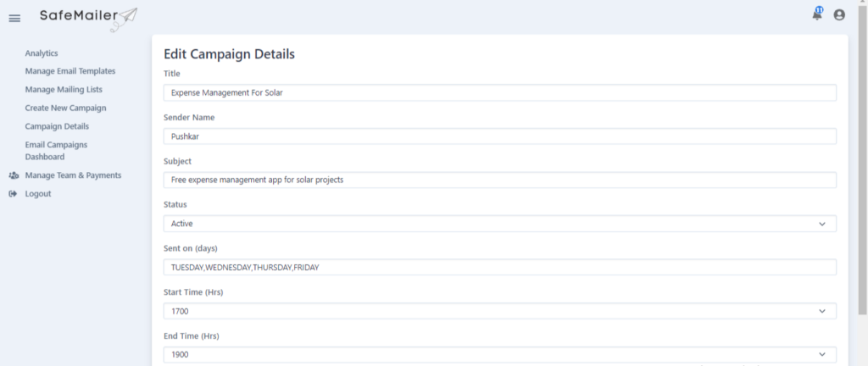868x366 pixels.
Task: Open the hamburger navigation menu
Action: click(14, 19)
